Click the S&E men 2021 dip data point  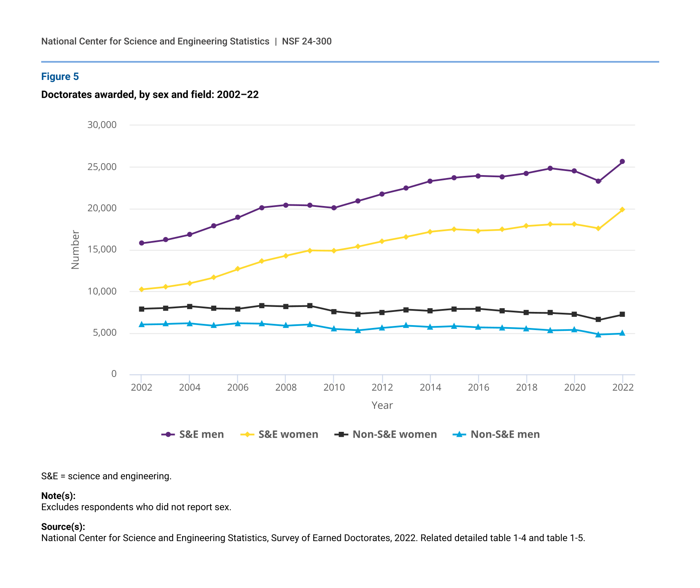click(x=598, y=181)
